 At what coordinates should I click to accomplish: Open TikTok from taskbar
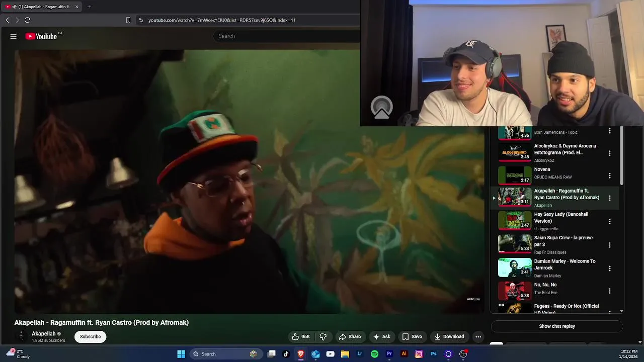tap(286, 354)
